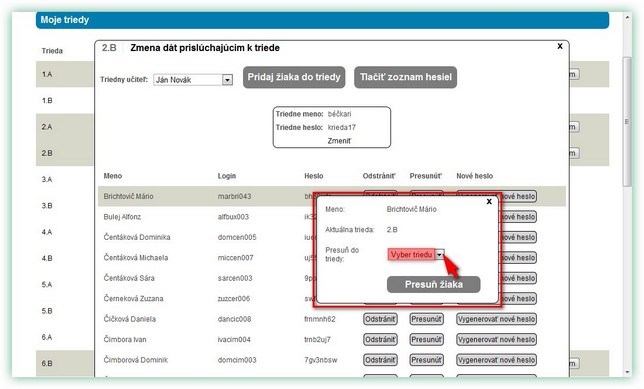Generate new password for Čimborová Dominik
Image resolution: width=644 pixels, height=389 pixels.
(x=497, y=360)
